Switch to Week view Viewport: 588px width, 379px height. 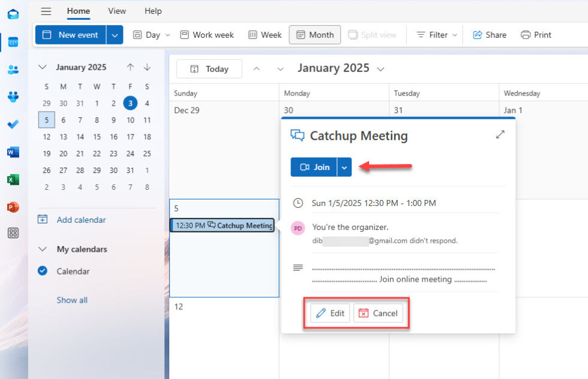[x=265, y=34]
